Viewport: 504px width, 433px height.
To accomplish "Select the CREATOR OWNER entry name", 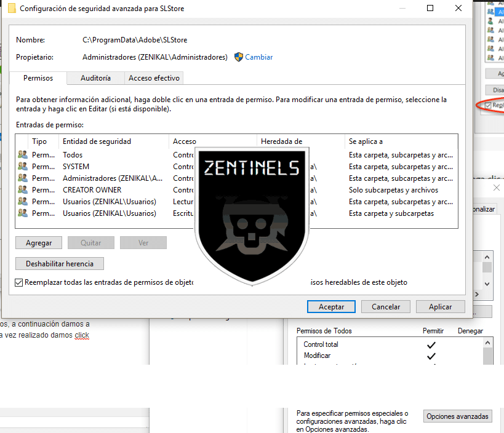I will pos(92,190).
